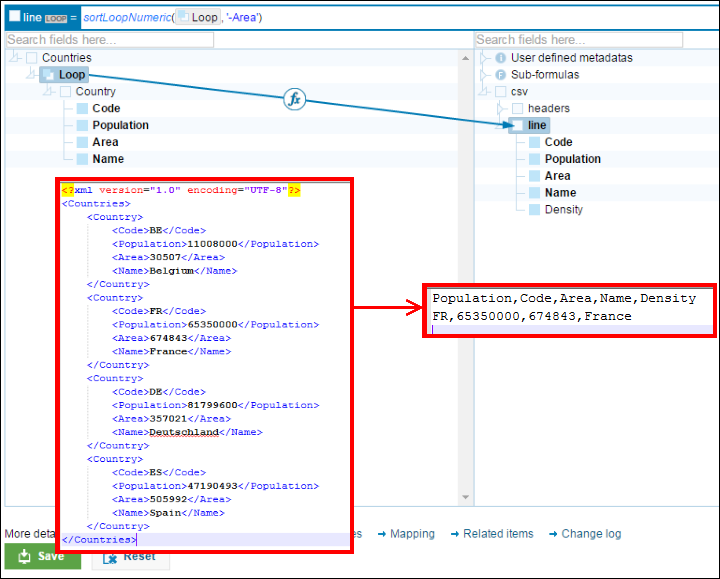The width and height of the screenshot is (720, 579).
Task: Toggle the csv node checkbox
Action: (x=500, y=92)
